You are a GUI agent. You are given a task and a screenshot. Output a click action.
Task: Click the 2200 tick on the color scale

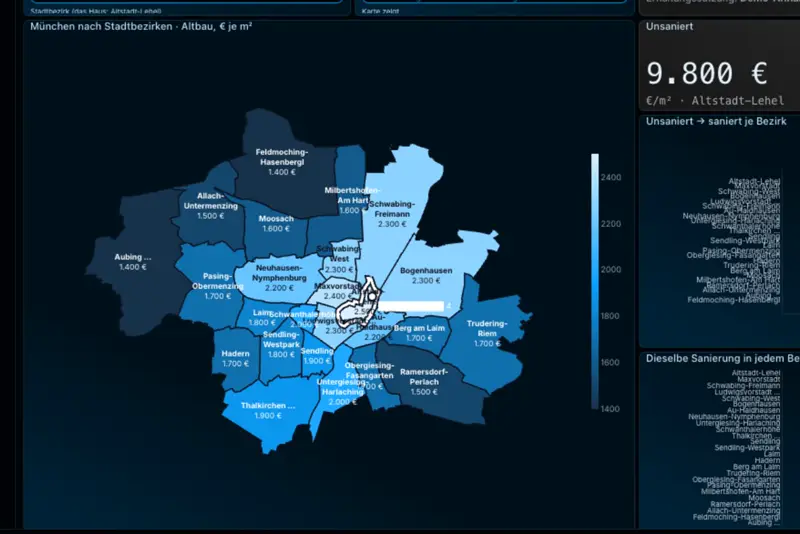(x=611, y=223)
